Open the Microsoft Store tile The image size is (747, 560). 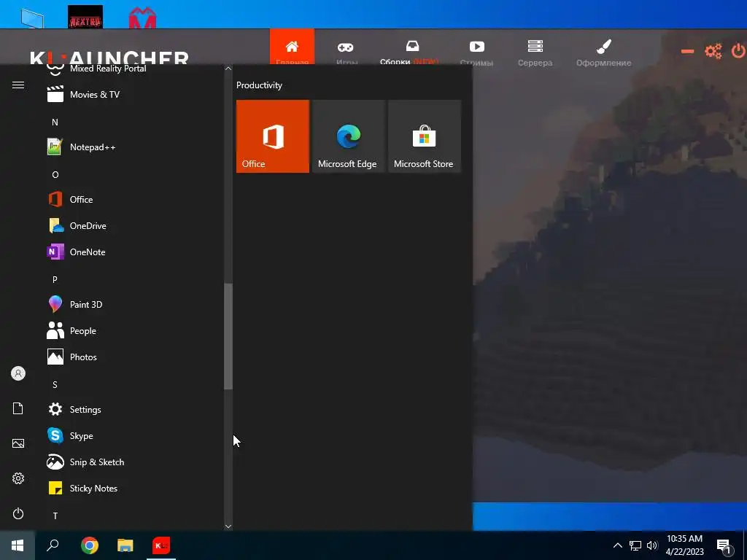tap(425, 136)
